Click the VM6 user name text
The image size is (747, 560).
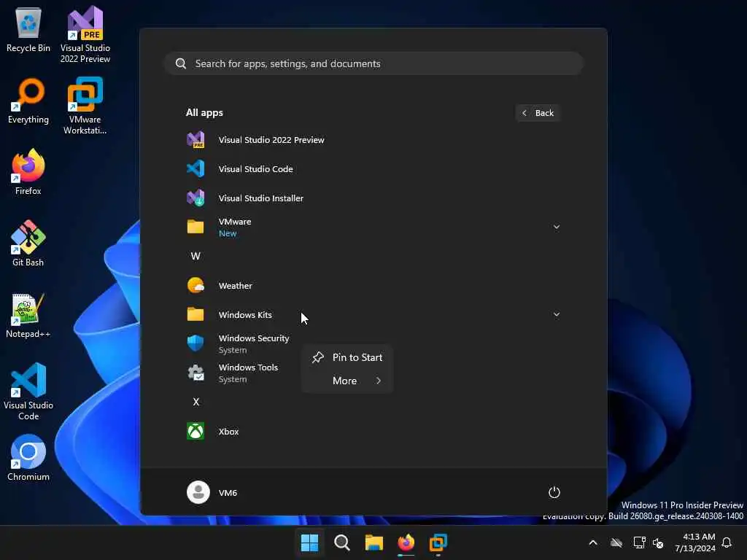228,493
